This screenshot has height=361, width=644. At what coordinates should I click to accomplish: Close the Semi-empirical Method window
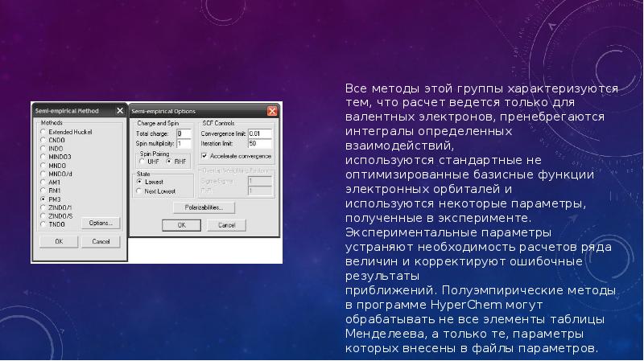click(x=120, y=111)
